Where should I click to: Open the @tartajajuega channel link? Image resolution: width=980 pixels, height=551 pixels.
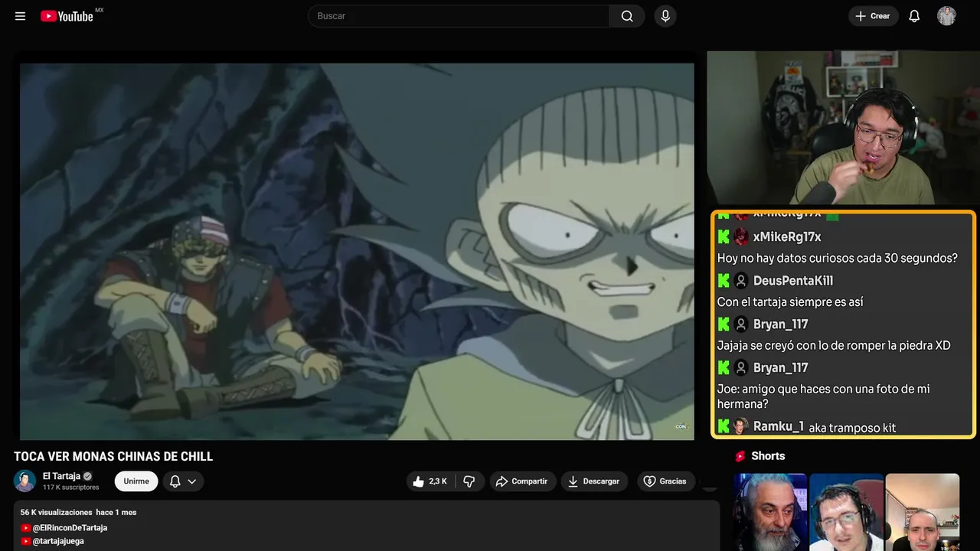point(58,541)
